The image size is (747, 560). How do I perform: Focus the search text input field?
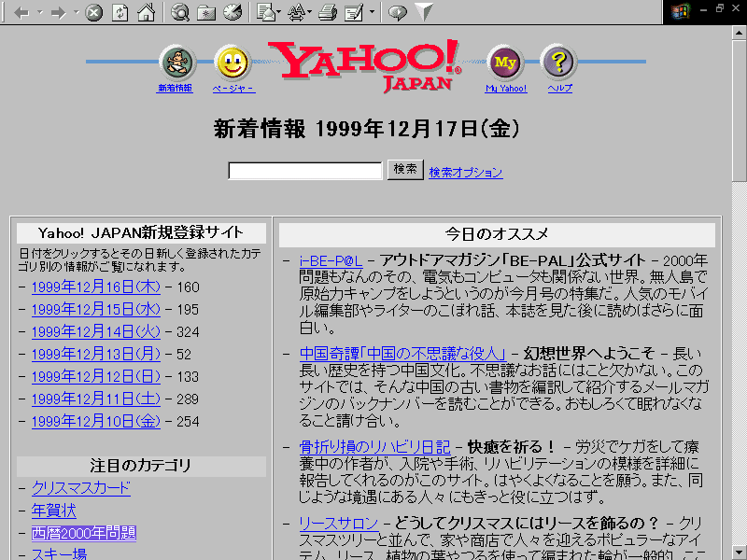coord(305,171)
